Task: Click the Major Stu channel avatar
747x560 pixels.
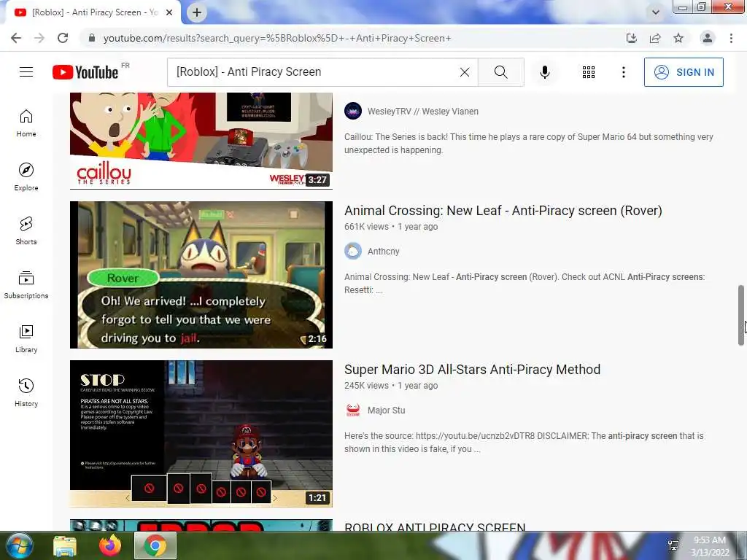Action: (353, 410)
